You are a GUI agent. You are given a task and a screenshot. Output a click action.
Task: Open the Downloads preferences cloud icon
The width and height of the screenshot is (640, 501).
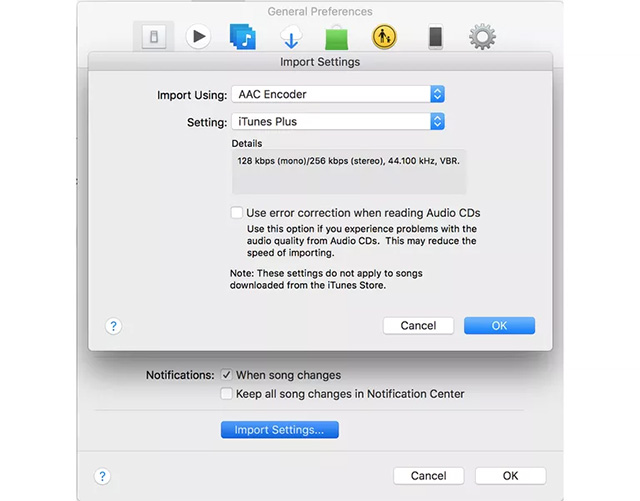click(x=291, y=37)
